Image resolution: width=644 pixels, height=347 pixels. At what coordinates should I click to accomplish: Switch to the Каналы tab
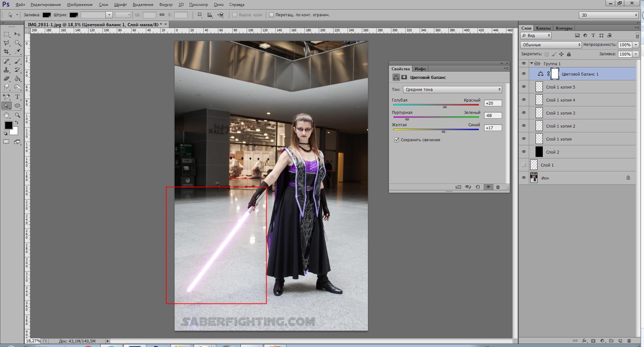[x=543, y=28]
